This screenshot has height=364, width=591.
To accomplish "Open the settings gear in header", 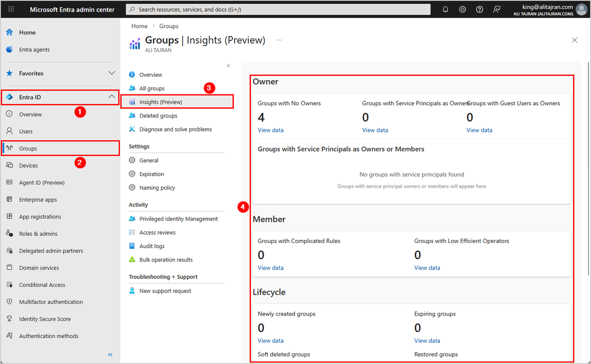I will [462, 9].
